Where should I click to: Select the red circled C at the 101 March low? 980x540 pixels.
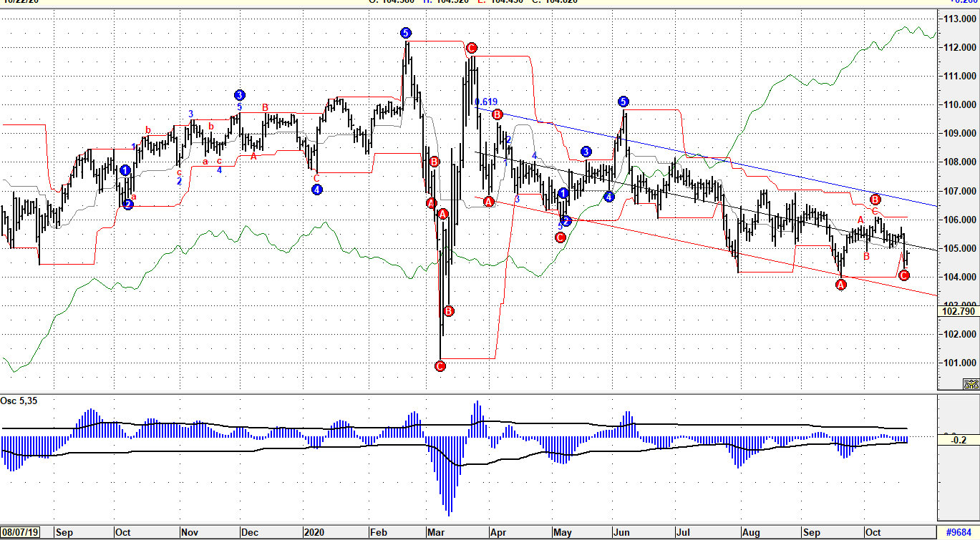click(440, 366)
